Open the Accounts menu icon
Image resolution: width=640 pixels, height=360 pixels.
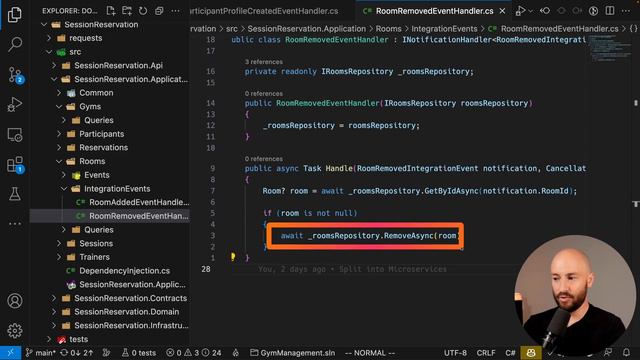pos(15,301)
